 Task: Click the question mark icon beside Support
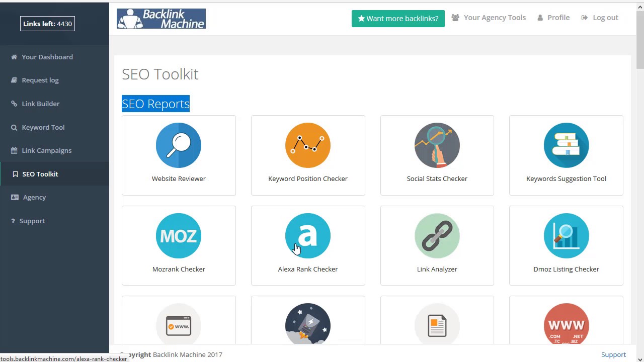(13, 221)
